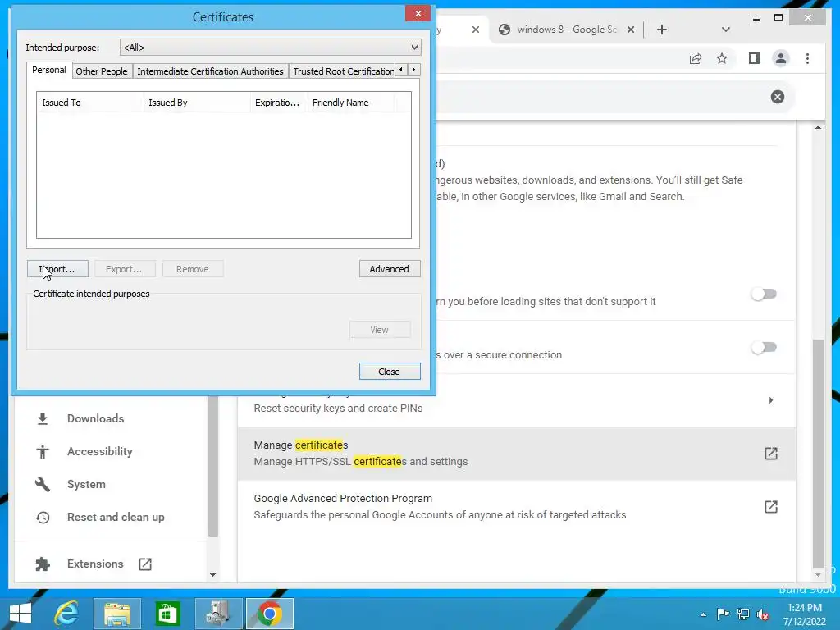The height and width of the screenshot is (630, 840).
Task: Open the Chrome tab search chevron
Action: (x=725, y=30)
